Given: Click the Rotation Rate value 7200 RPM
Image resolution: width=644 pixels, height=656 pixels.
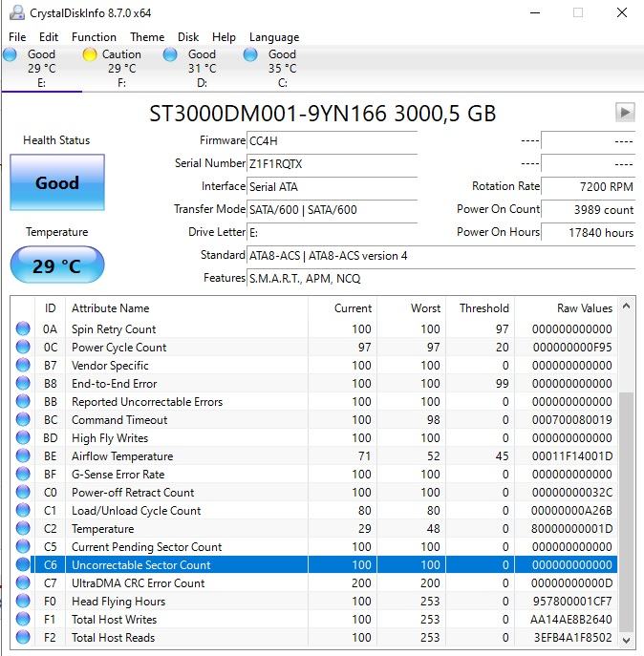Looking at the screenshot, I should point(589,186).
